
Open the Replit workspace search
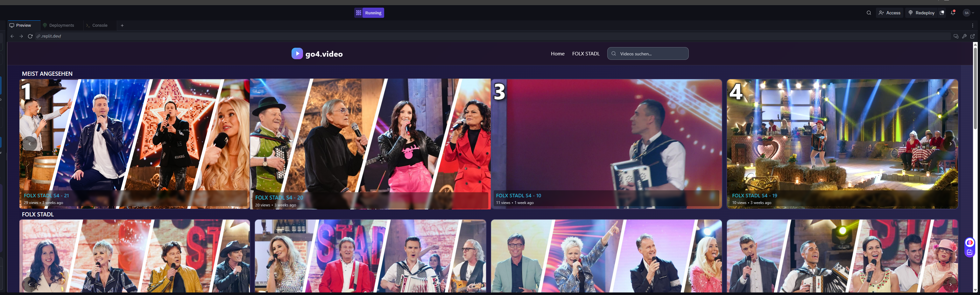(x=869, y=13)
